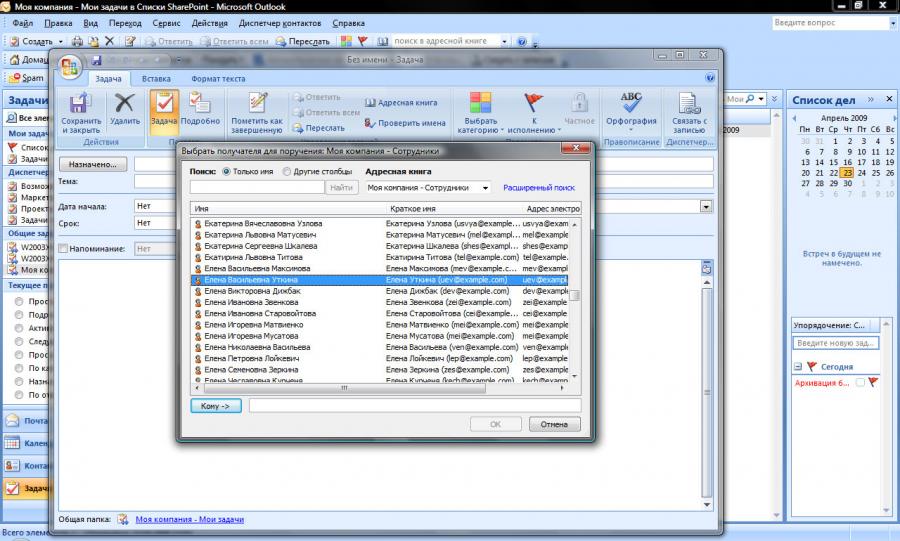Click the Print icon in Outlook toolbar
Viewport: 900px width, 541px height.
pyautogui.click(x=77, y=41)
